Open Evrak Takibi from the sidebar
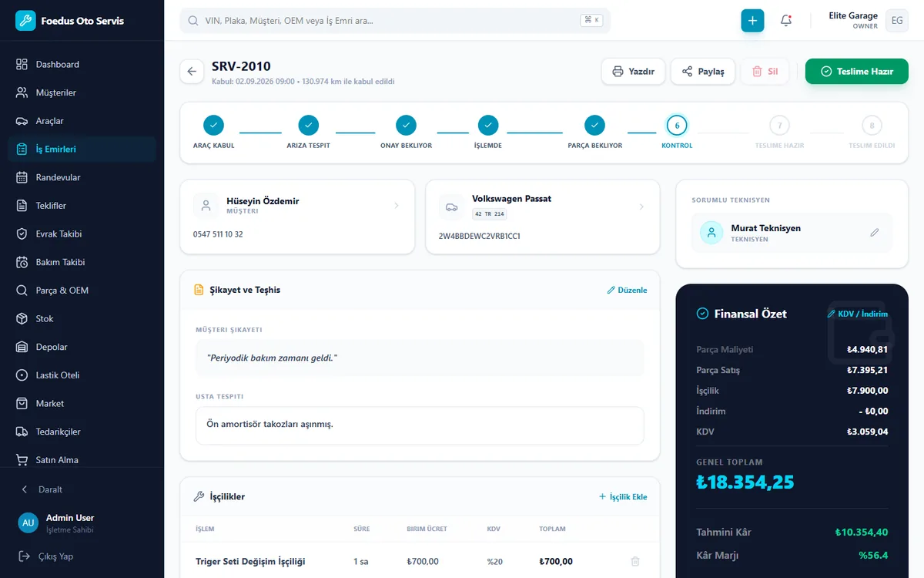The image size is (924, 578). click(82, 234)
